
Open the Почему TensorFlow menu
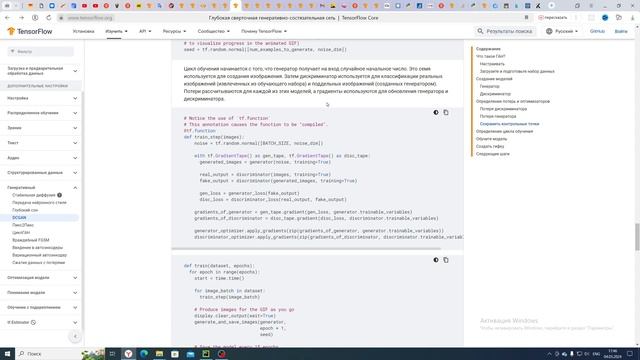(x=264, y=31)
